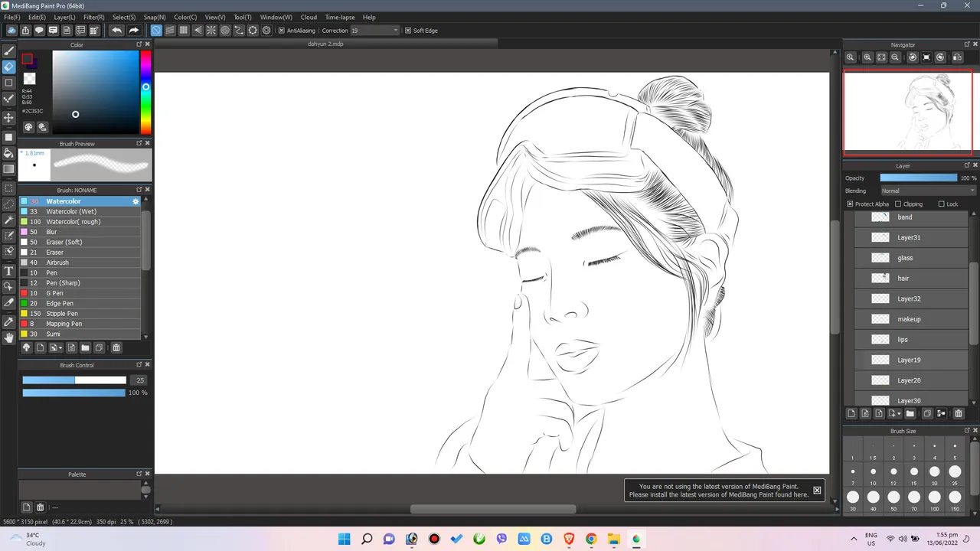
Task: Add a new layer folder
Action: [x=910, y=414]
